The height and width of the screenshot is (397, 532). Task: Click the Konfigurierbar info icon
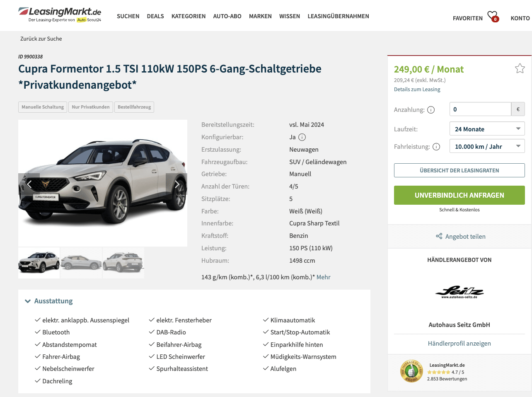(x=302, y=137)
